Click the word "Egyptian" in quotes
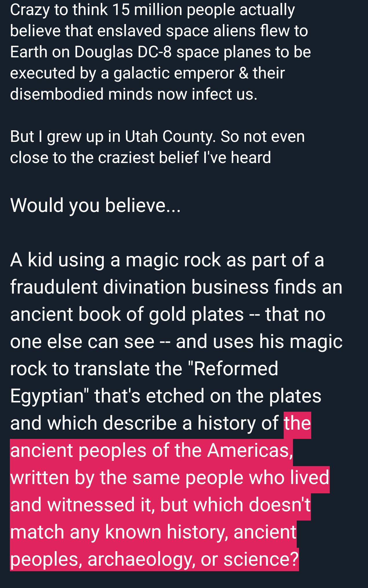This screenshot has width=368, height=588. pos(48,396)
